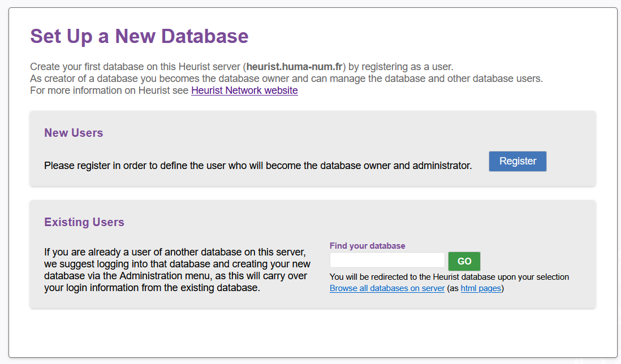Open Browse all databases on server link
Viewport: 621px width, 364px height.
coord(387,288)
